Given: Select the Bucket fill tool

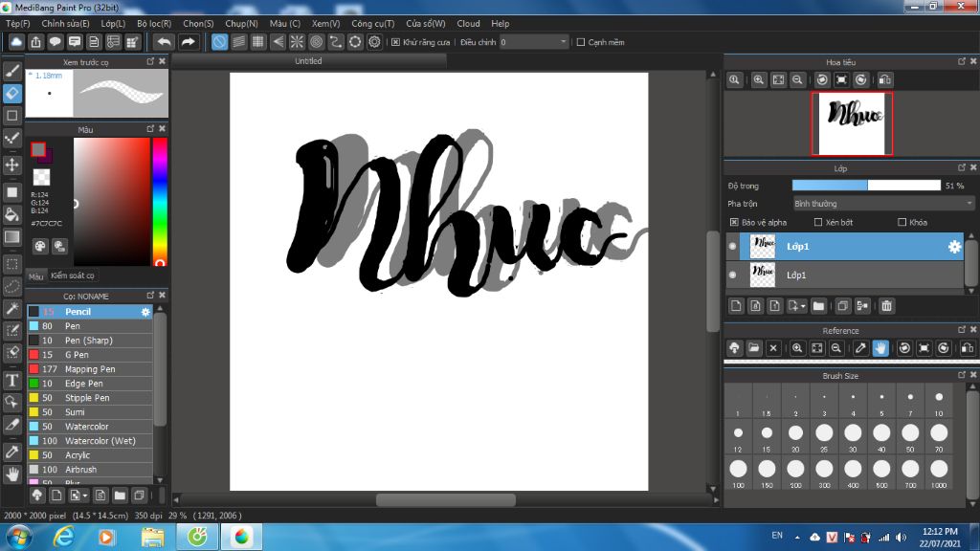Looking at the screenshot, I should [x=11, y=214].
